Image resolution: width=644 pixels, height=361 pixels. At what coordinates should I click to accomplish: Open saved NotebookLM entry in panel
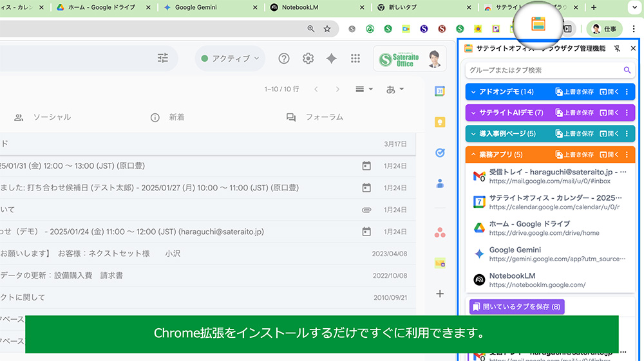(550, 280)
